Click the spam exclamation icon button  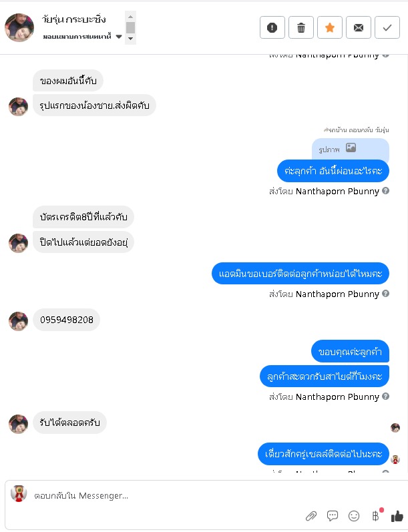272,27
